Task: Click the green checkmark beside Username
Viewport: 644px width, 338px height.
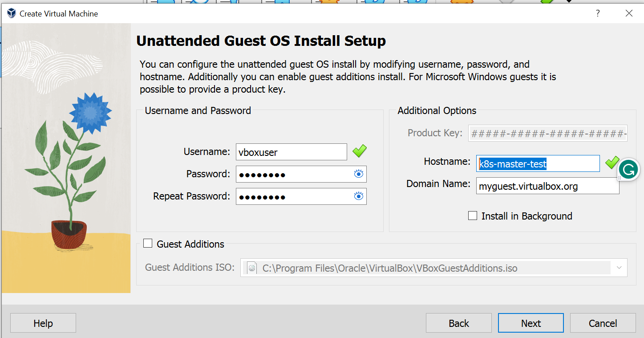Action: coord(360,151)
